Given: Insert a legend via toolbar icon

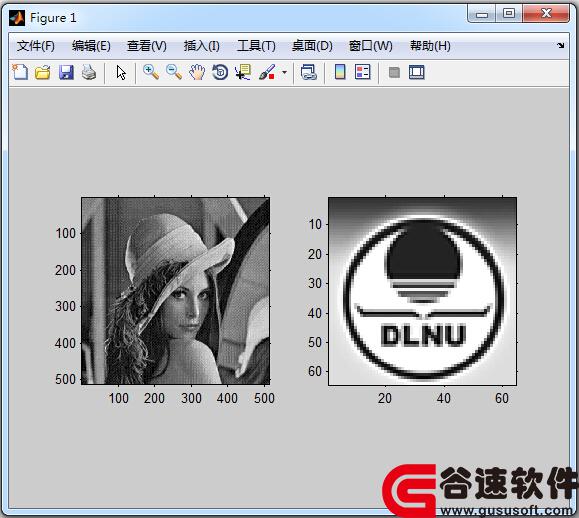Looking at the screenshot, I should tap(363, 72).
